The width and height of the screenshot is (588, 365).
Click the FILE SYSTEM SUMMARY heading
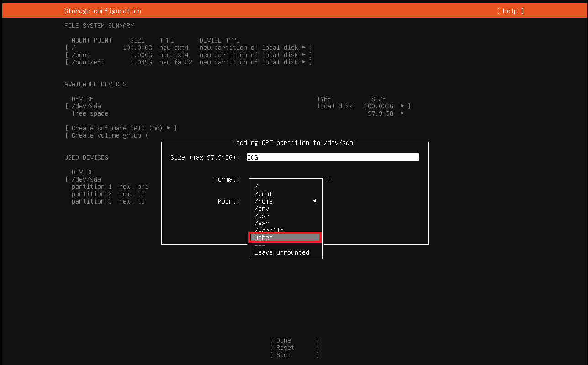tap(99, 26)
